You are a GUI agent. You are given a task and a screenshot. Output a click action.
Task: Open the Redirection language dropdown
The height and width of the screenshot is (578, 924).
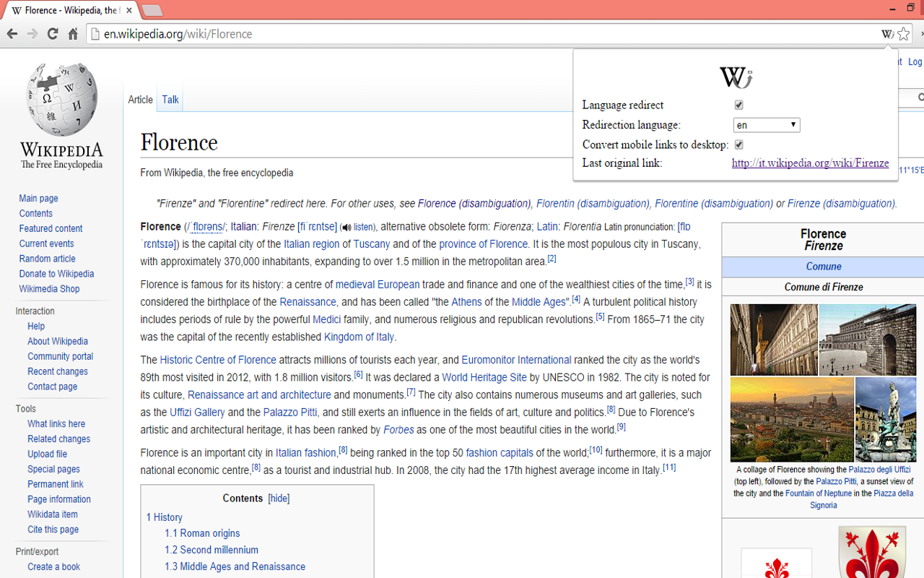pyautogui.click(x=767, y=125)
